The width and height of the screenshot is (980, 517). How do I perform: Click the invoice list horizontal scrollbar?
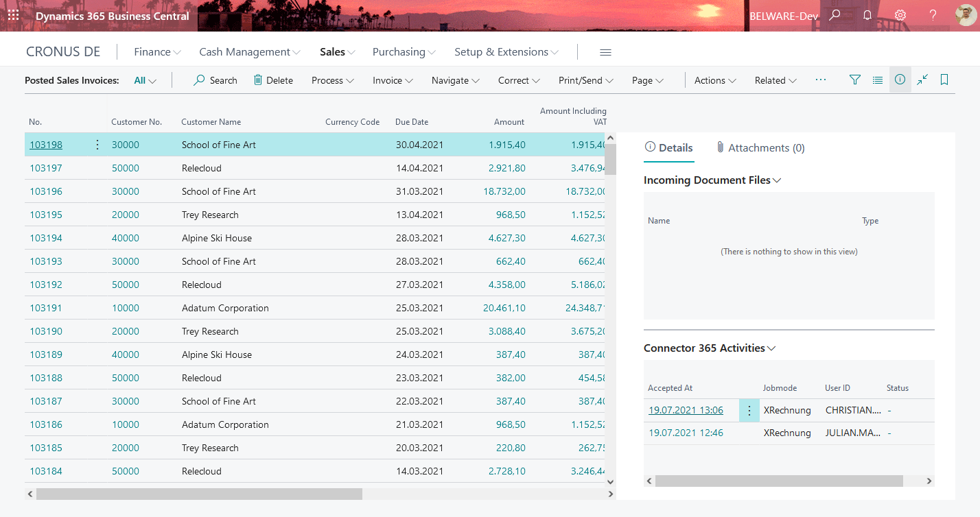(x=199, y=494)
